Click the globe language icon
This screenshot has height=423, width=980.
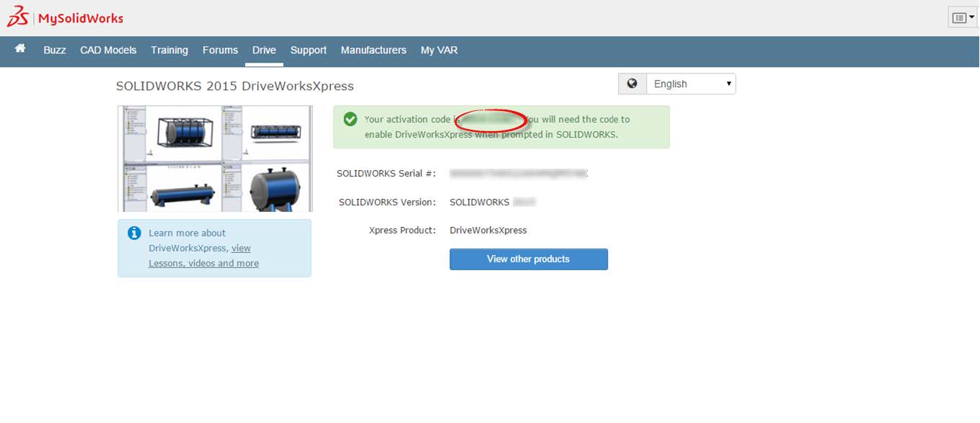632,84
